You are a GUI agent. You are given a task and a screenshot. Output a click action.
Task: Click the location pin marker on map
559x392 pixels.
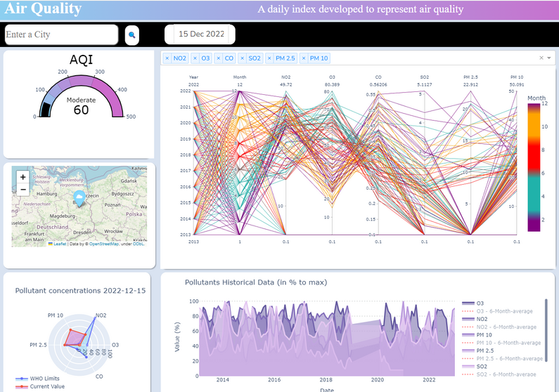tap(79, 198)
